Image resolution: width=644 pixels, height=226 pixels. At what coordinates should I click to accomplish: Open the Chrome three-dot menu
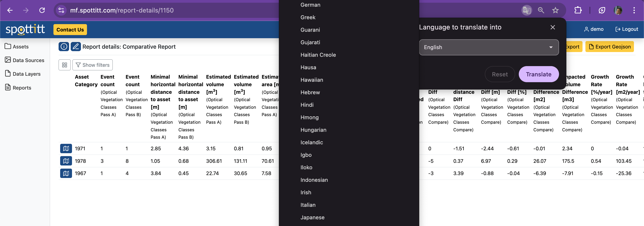click(634, 10)
